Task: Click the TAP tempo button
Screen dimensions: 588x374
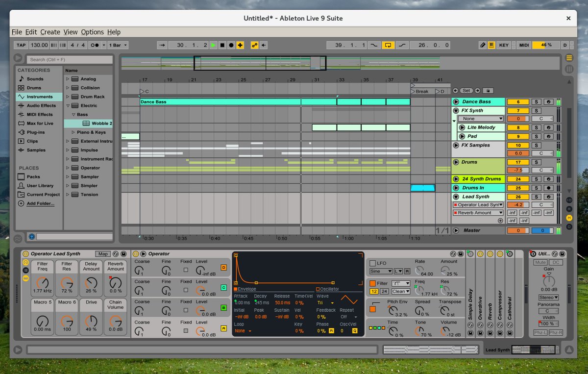Action: click(21, 45)
